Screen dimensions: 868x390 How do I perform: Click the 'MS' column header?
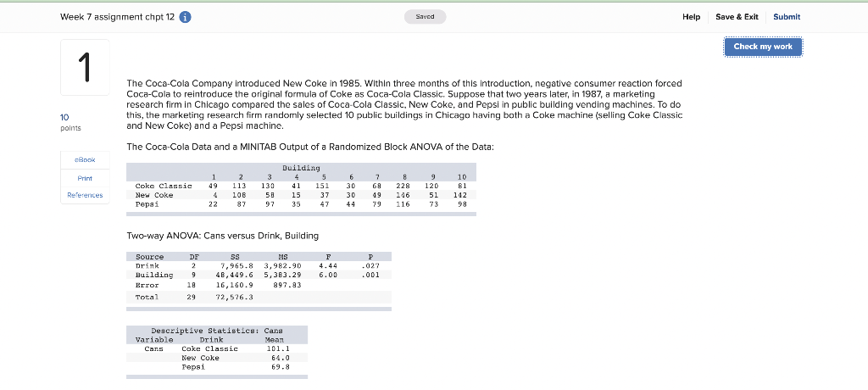(283, 257)
